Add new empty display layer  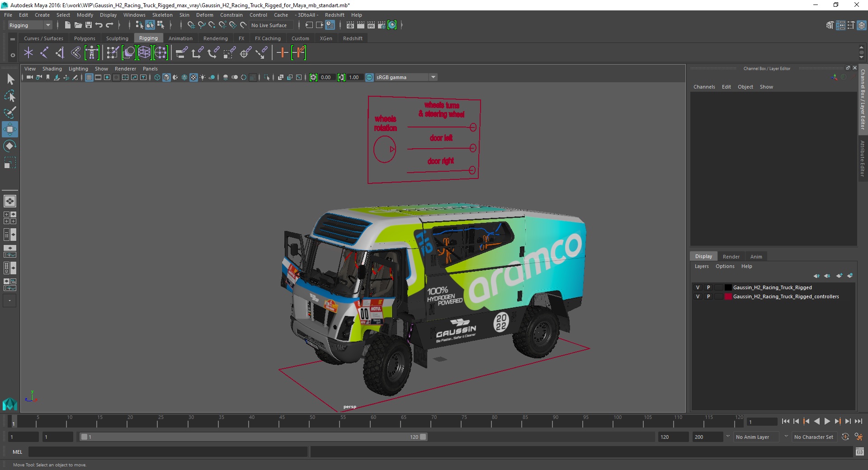(x=840, y=276)
